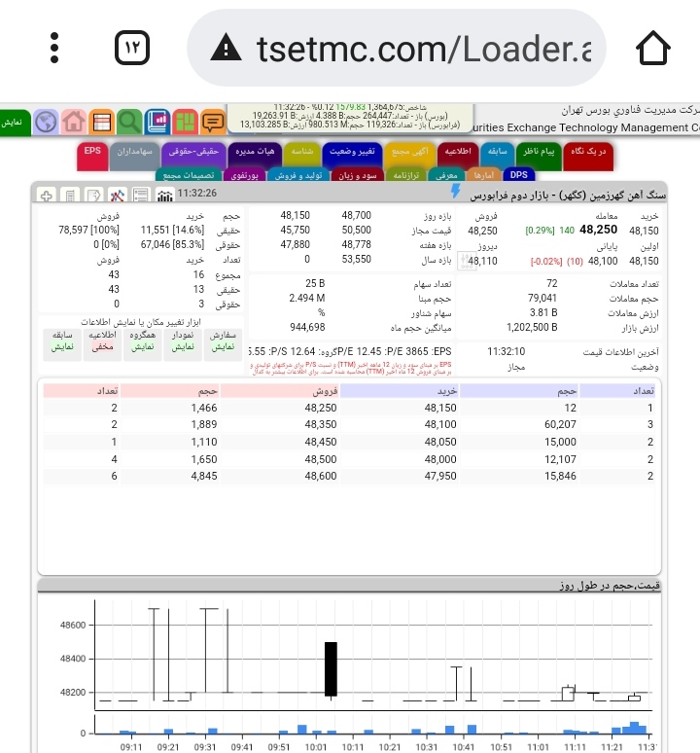Go to the site home house icon
This screenshot has width=700, height=753.
(x=74, y=122)
